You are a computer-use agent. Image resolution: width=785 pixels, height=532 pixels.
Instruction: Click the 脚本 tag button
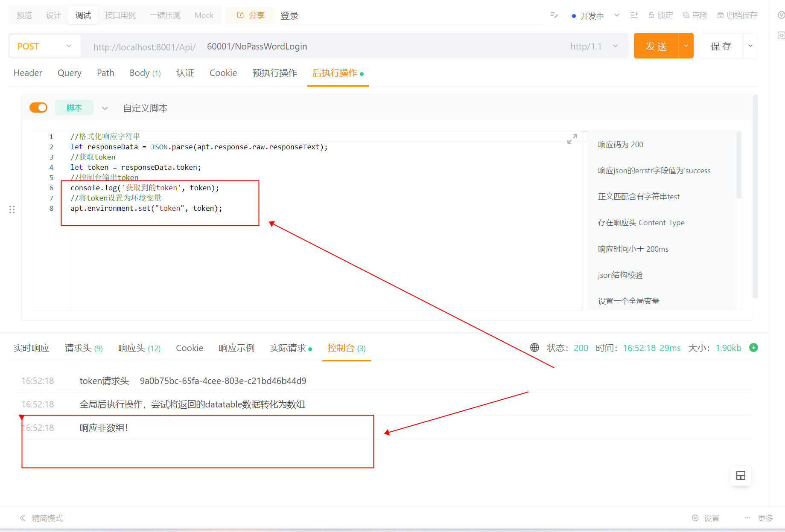74,108
